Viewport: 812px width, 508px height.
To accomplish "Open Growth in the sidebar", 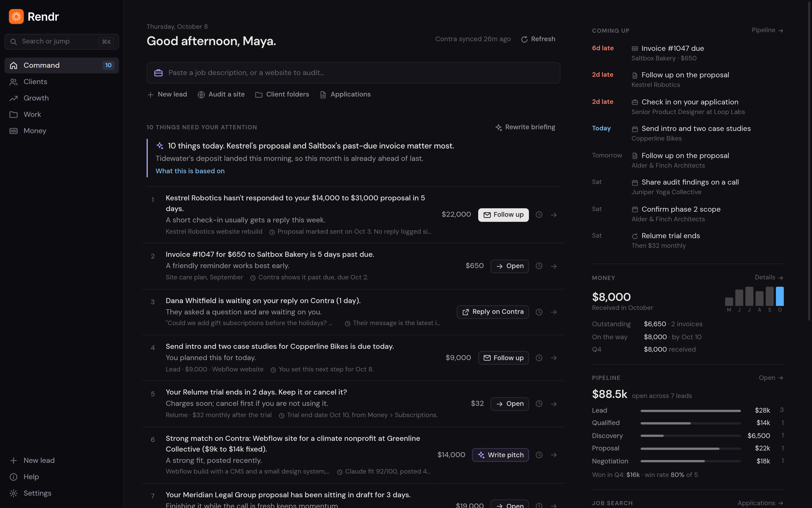I will coord(62,98).
